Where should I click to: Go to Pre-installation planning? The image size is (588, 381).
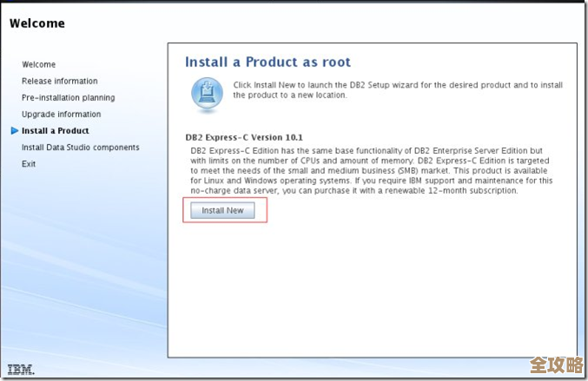(69, 97)
